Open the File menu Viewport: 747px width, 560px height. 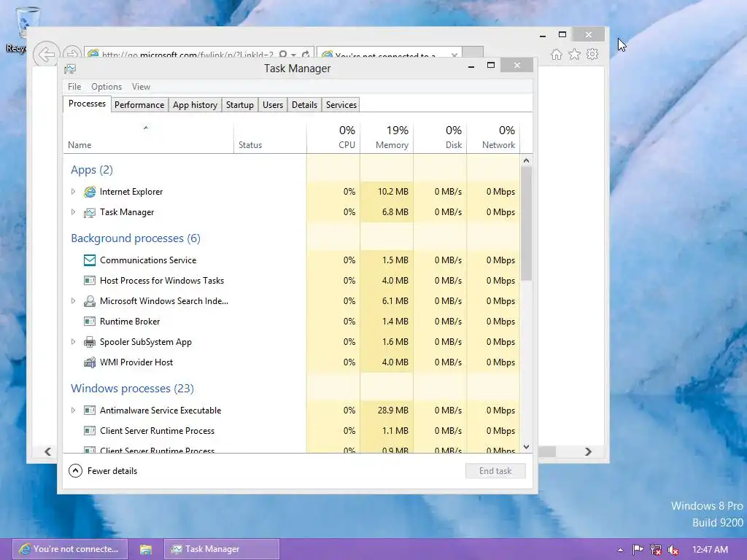pos(74,87)
